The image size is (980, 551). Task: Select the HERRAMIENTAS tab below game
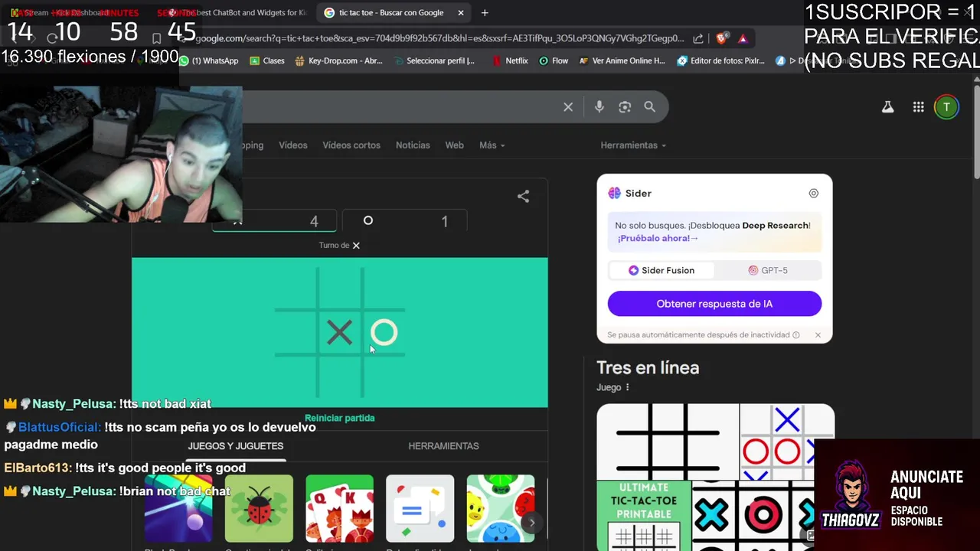[443, 446]
